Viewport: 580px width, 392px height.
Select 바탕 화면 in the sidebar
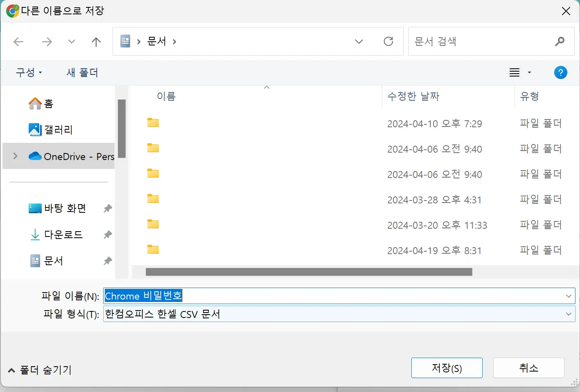coord(65,208)
